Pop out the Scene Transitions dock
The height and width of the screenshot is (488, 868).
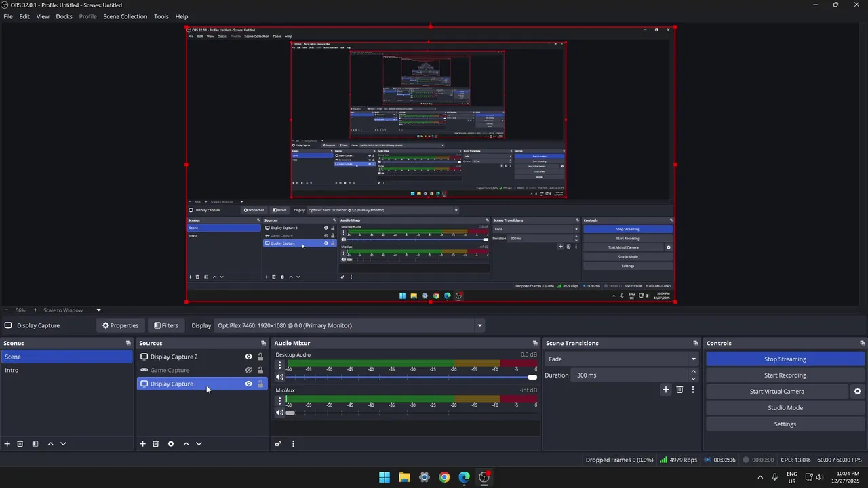pyautogui.click(x=695, y=343)
